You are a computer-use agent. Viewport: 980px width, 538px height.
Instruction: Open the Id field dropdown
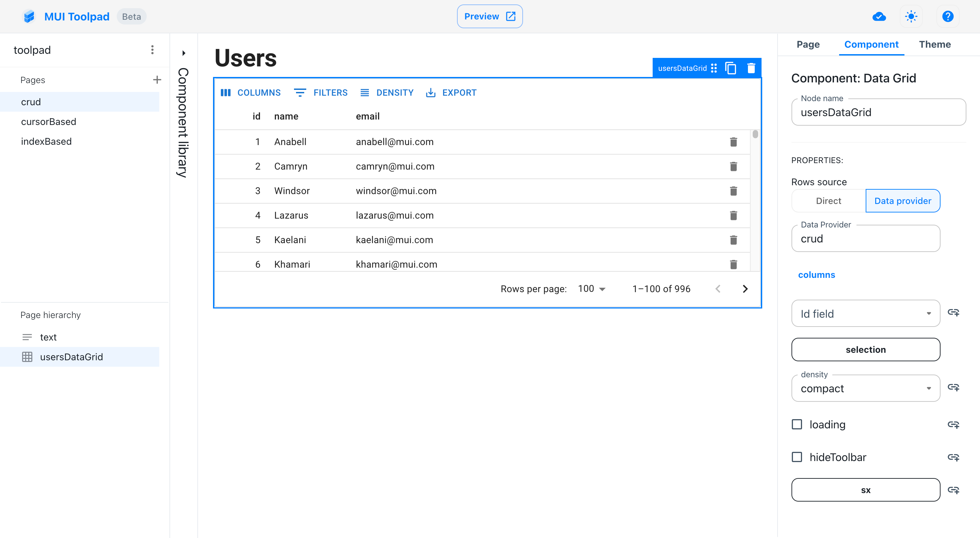click(865, 313)
